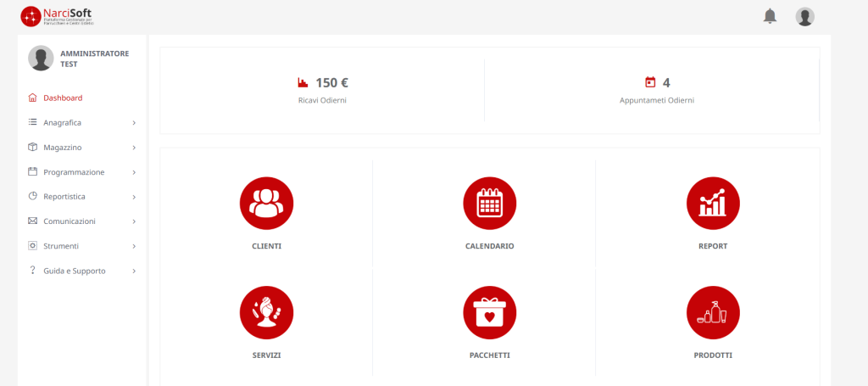Click the AMMINISTRATORE TEST name
The width and height of the screenshot is (868, 386).
coord(95,59)
